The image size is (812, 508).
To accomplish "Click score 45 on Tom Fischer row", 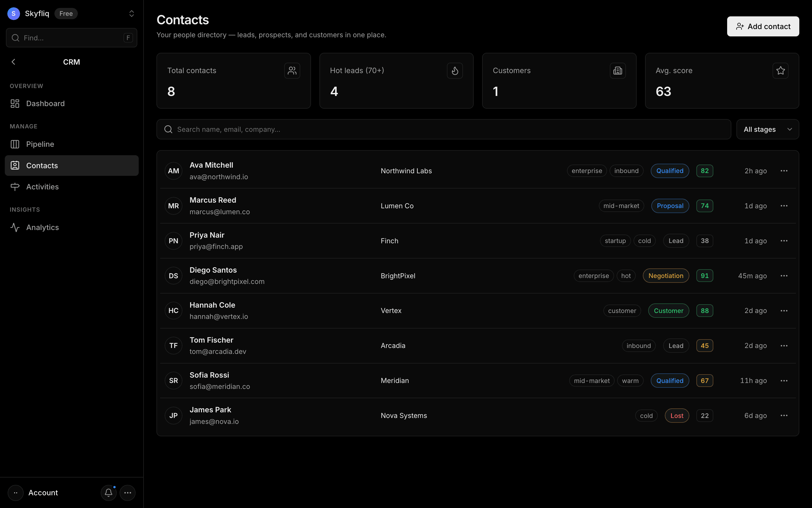I will click(705, 346).
